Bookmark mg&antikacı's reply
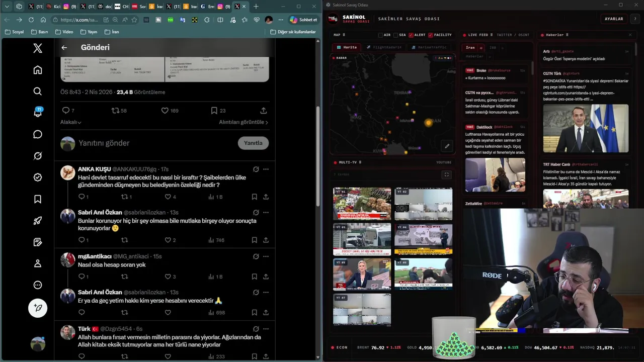Screen dimensions: 644x362 (254, 277)
